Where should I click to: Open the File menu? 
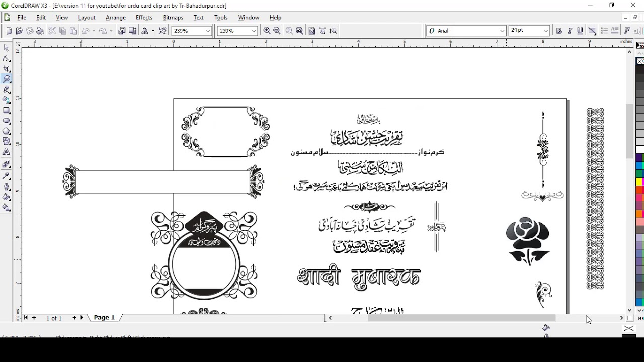coord(22,17)
